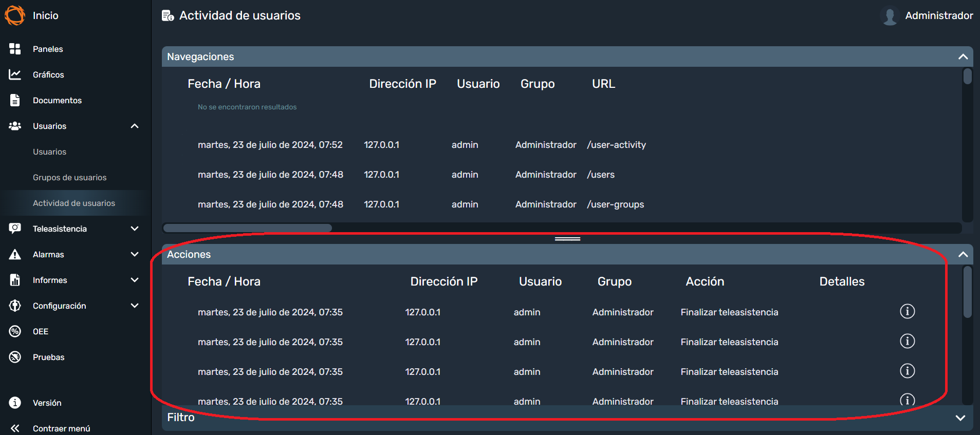Collapse the Usuarios submenu chevron
Viewport: 980px width, 435px height.
[135, 126]
